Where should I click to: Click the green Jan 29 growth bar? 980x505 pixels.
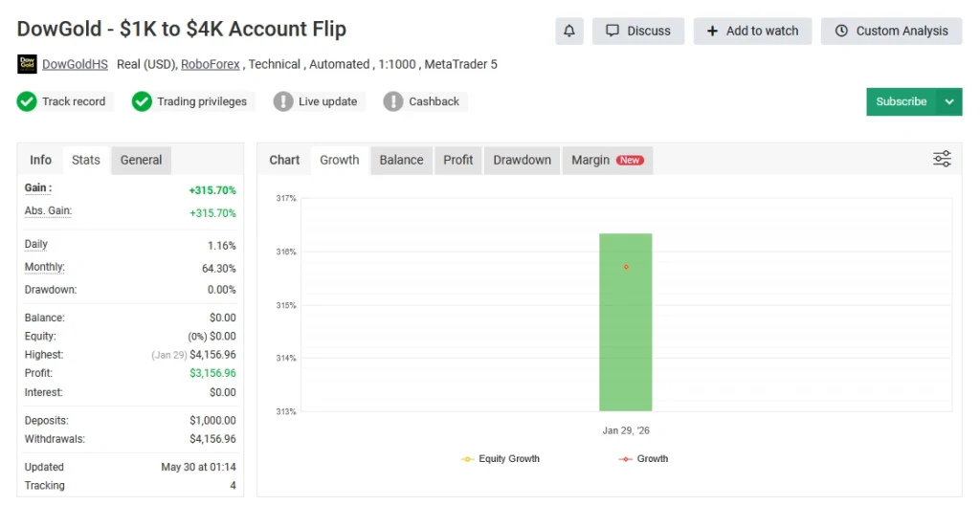tap(626, 322)
